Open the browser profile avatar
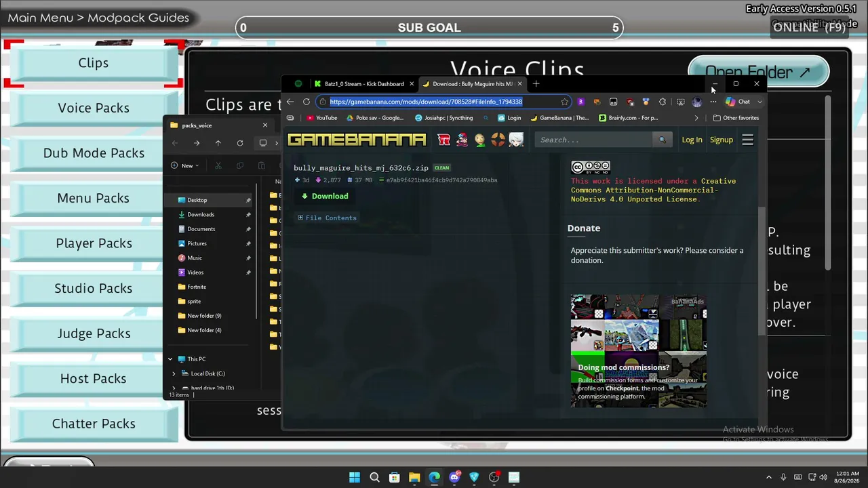This screenshot has height=488, width=868. [x=696, y=102]
